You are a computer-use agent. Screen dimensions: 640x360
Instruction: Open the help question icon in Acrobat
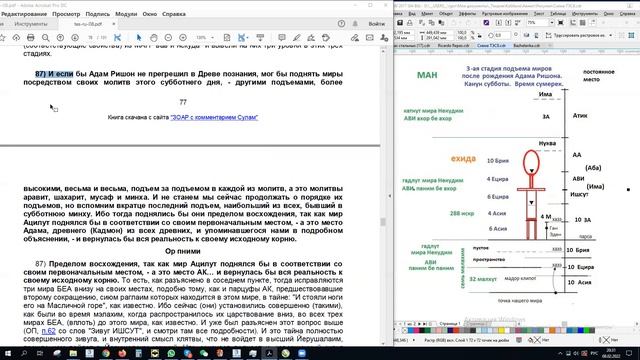[341, 24]
